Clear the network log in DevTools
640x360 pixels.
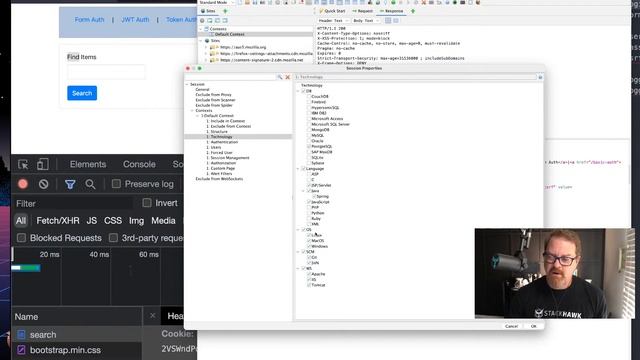[x=43, y=184]
